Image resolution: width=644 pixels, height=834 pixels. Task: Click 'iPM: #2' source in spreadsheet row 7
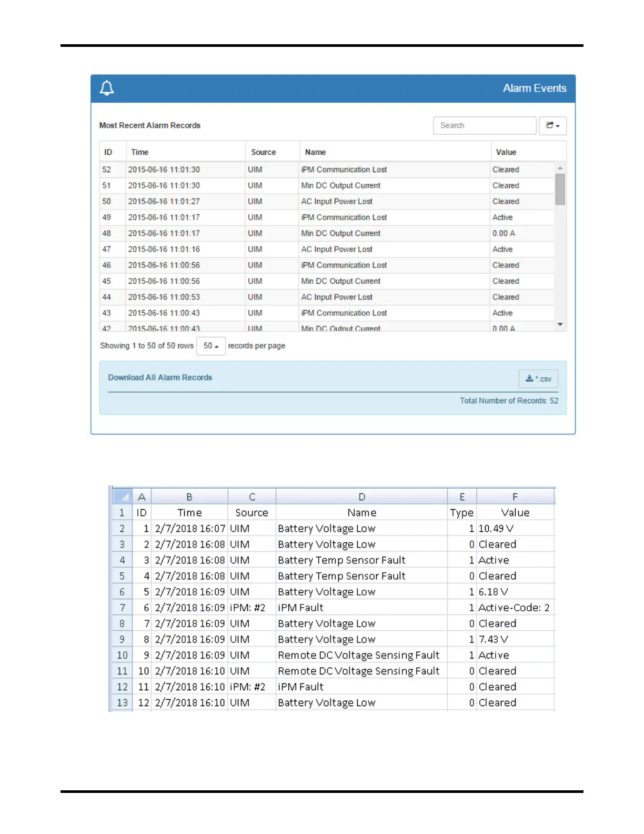click(x=252, y=608)
